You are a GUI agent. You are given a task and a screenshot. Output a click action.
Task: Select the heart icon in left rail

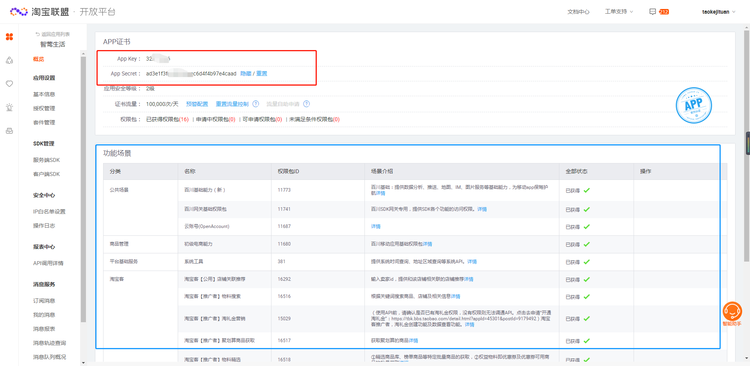(9, 84)
